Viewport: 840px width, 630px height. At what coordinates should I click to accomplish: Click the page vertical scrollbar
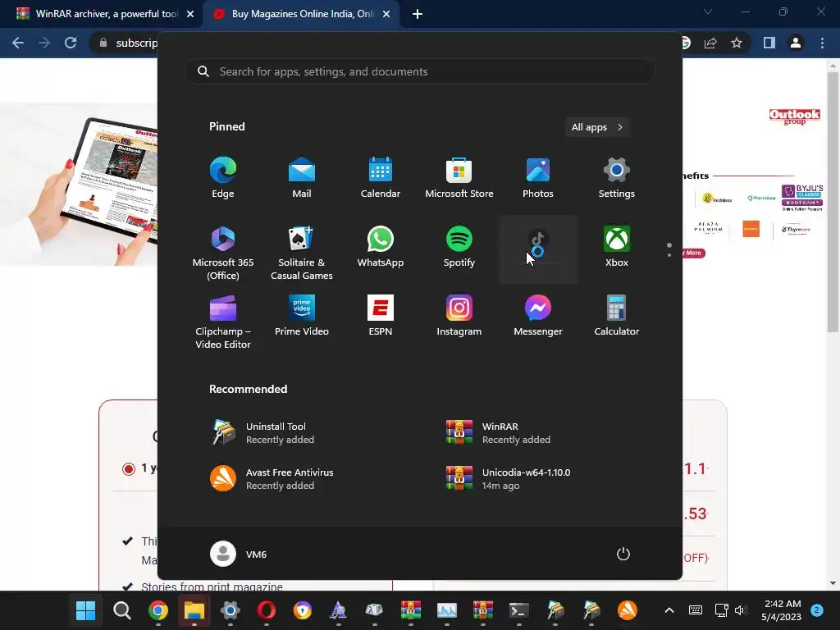click(833, 203)
